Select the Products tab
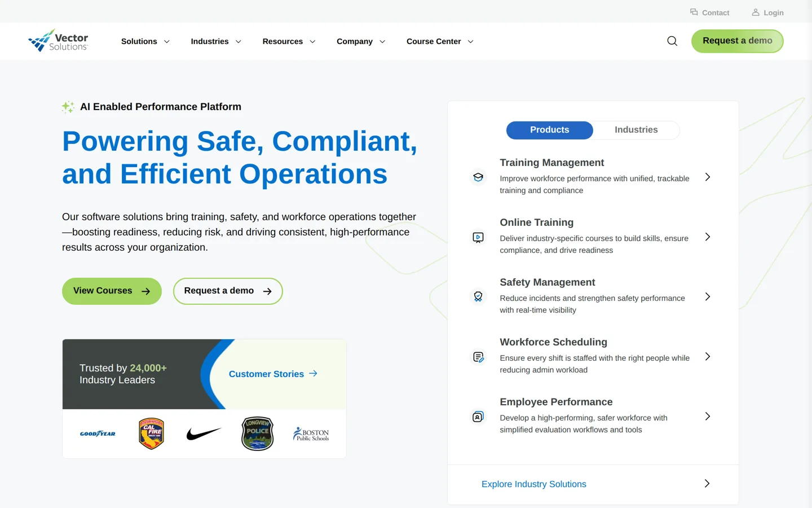 click(549, 130)
